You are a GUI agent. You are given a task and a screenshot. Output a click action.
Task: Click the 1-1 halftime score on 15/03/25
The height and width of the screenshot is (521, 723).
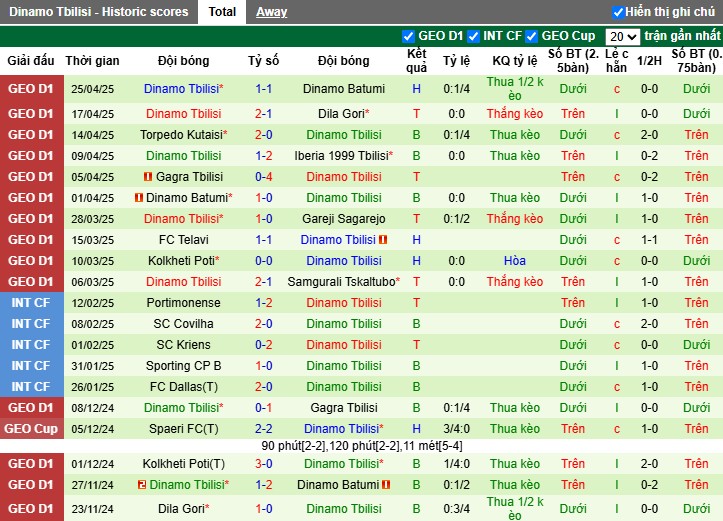click(x=649, y=240)
